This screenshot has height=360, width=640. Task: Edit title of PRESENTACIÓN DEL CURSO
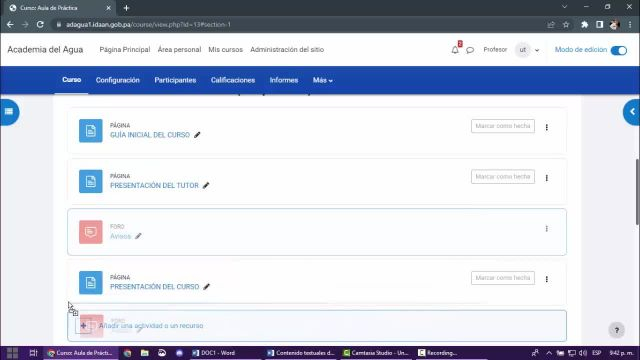(207, 287)
